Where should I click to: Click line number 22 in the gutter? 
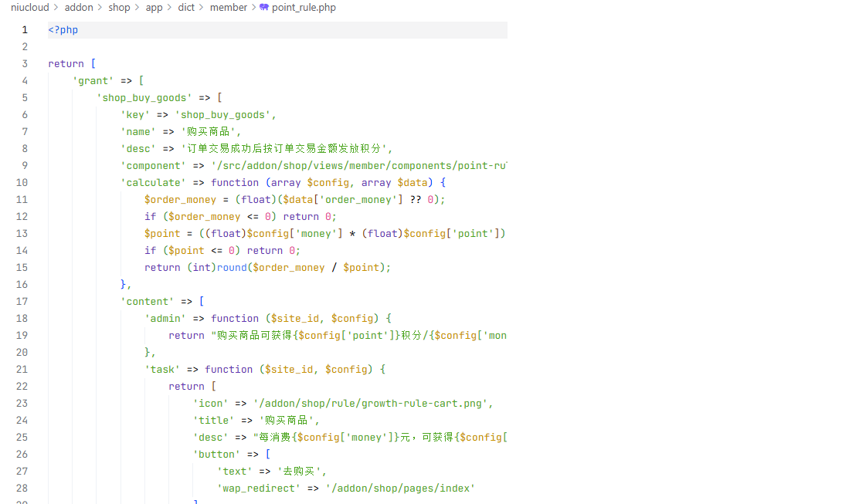click(22, 387)
